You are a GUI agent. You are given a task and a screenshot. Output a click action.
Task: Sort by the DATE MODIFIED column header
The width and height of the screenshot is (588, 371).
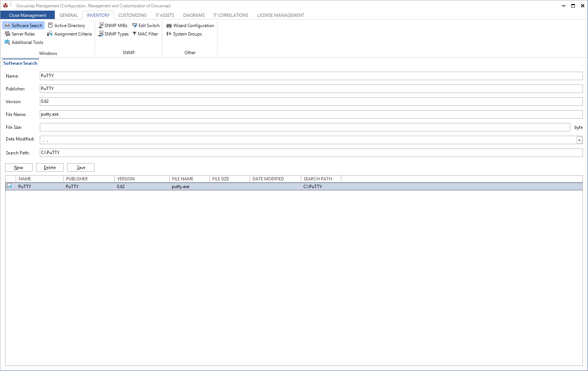(275, 179)
